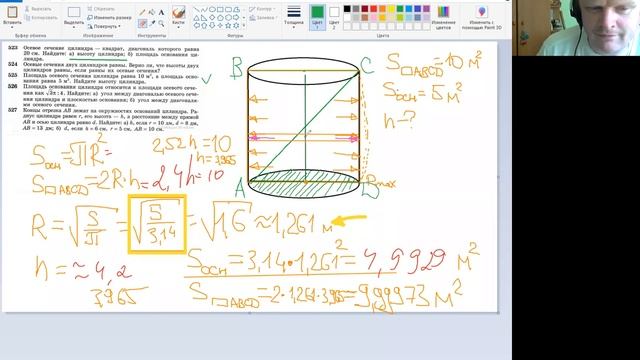The image size is (640, 360).
Task: Click Copy (Копировать) button
Action: coord(41,18)
